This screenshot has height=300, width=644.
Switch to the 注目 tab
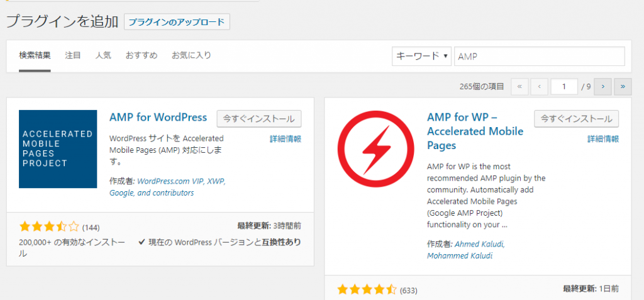click(x=73, y=55)
